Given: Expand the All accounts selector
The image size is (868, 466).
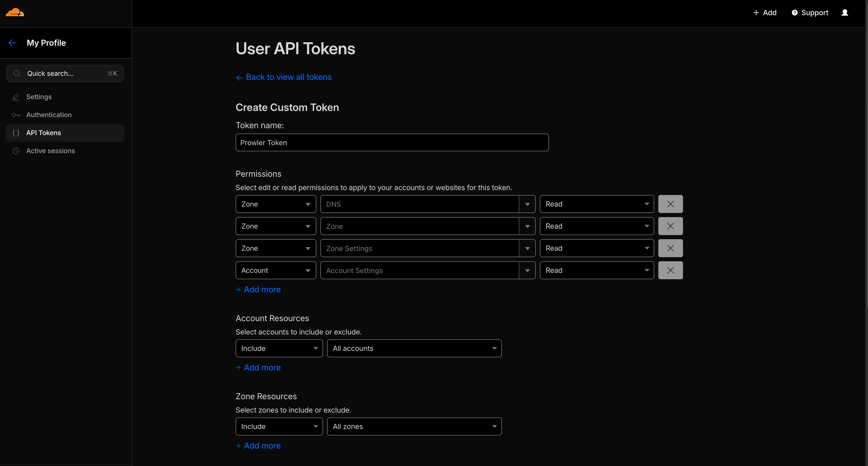Looking at the screenshot, I should tap(414, 348).
